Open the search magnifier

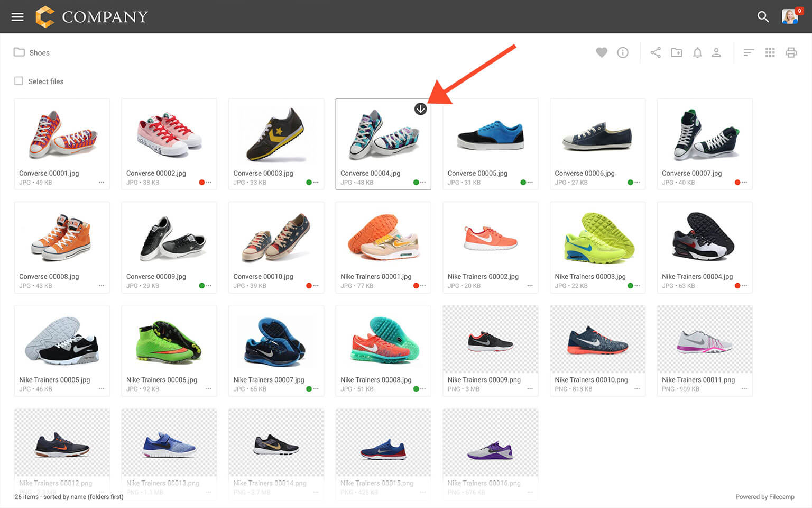coord(763,17)
